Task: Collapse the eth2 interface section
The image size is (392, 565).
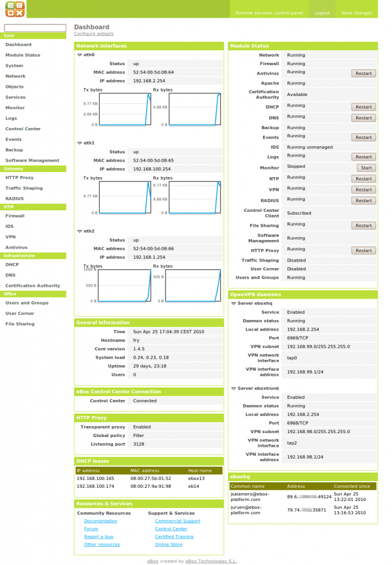Action: click(79, 231)
